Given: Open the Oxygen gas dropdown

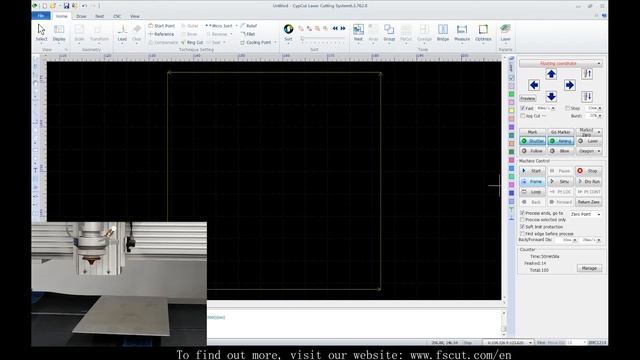Looking at the screenshot, I should point(589,151).
